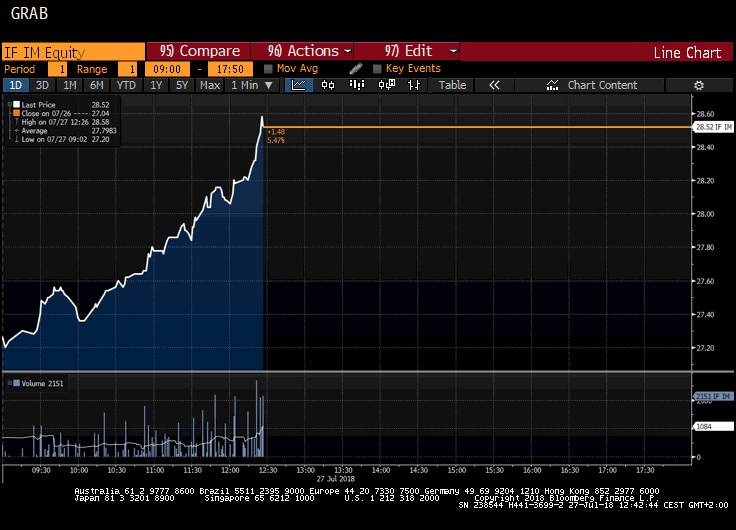
Task: Expand the Actions menu dropdown
Action: click(309, 51)
